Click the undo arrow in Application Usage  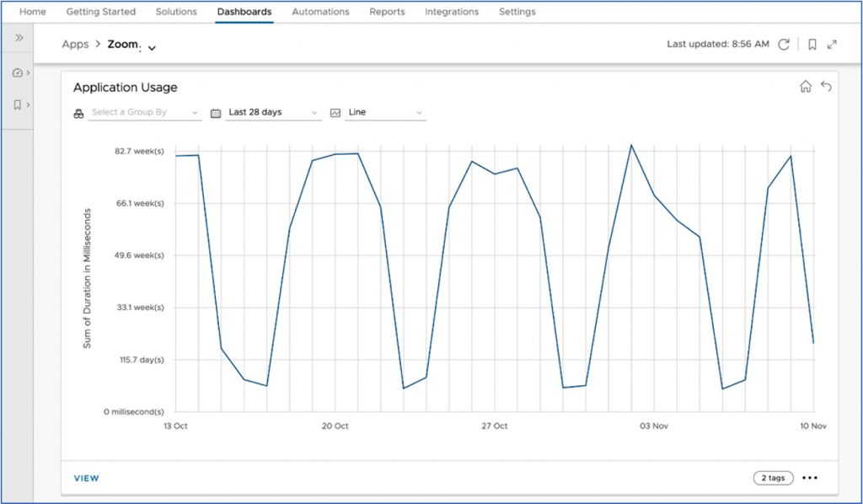pos(826,87)
